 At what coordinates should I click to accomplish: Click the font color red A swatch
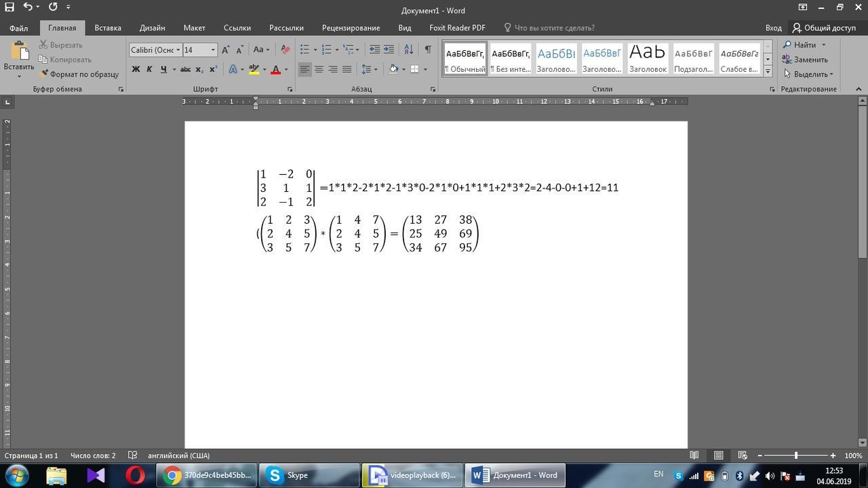tap(275, 69)
